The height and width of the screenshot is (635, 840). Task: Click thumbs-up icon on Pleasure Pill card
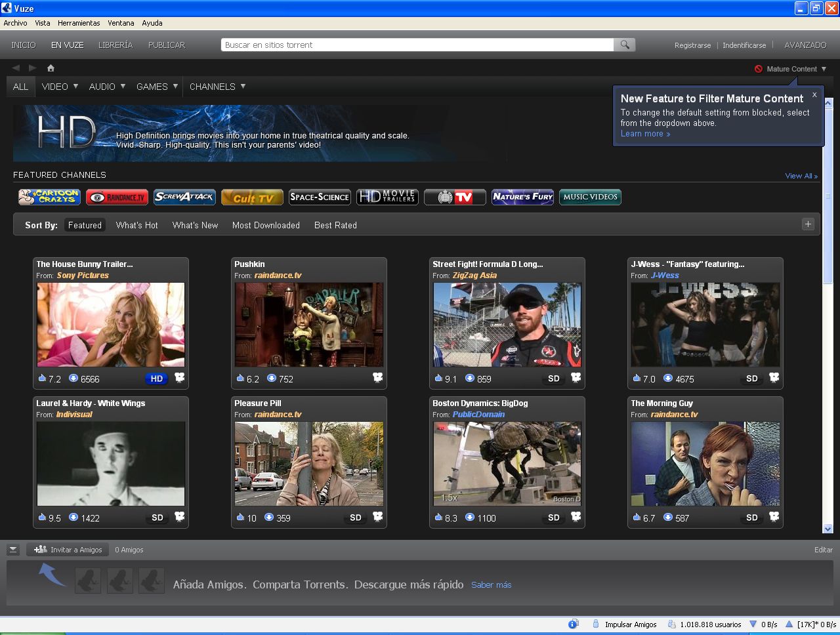tap(240, 518)
